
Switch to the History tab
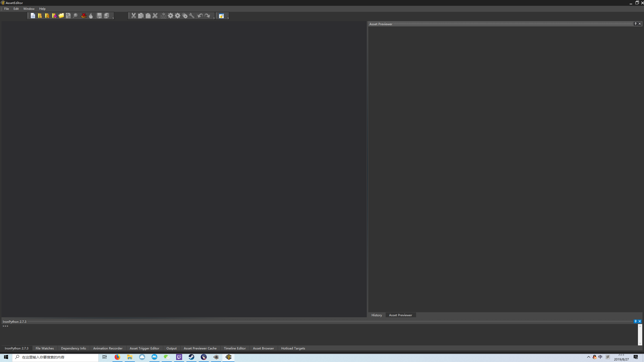[x=377, y=315]
